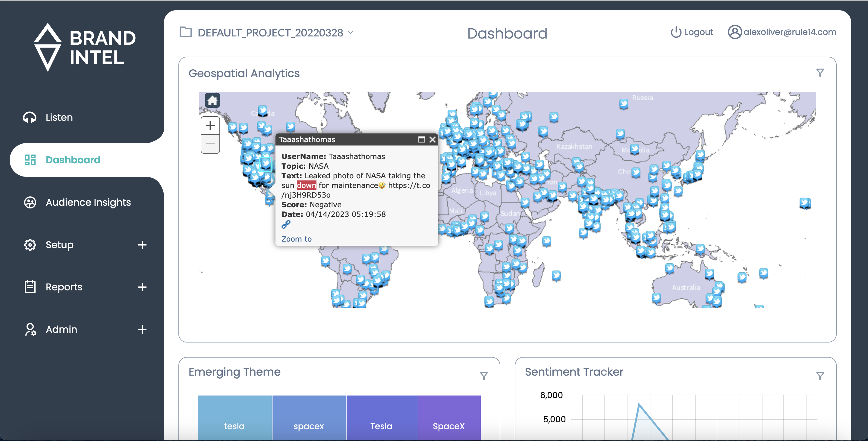Image resolution: width=868 pixels, height=441 pixels.
Task: Click the Topic: NASA text
Action: click(x=305, y=166)
